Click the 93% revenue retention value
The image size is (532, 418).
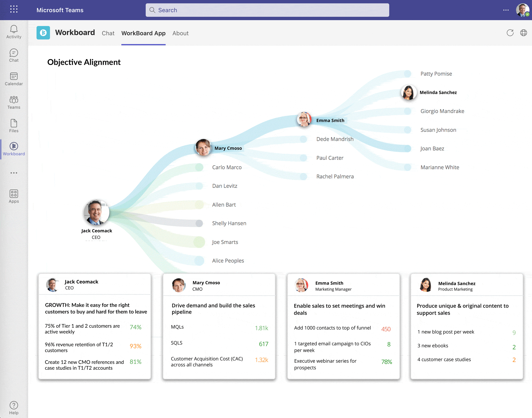(x=135, y=346)
